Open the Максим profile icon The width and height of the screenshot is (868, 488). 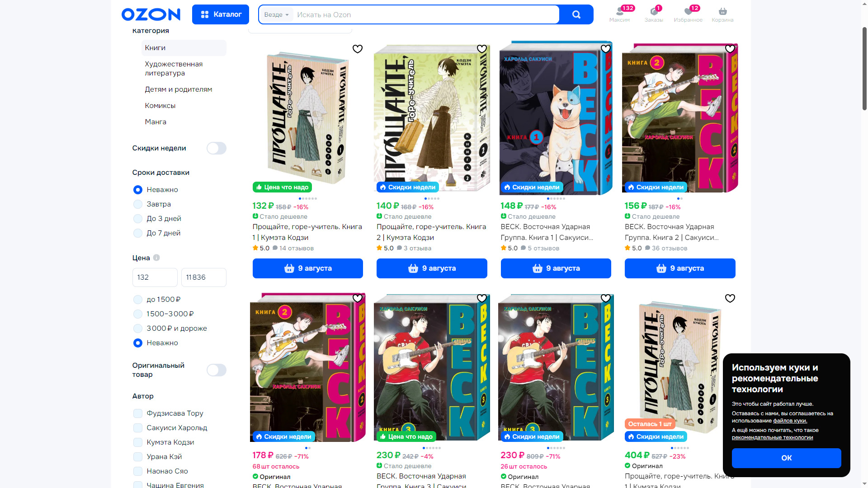point(619,11)
